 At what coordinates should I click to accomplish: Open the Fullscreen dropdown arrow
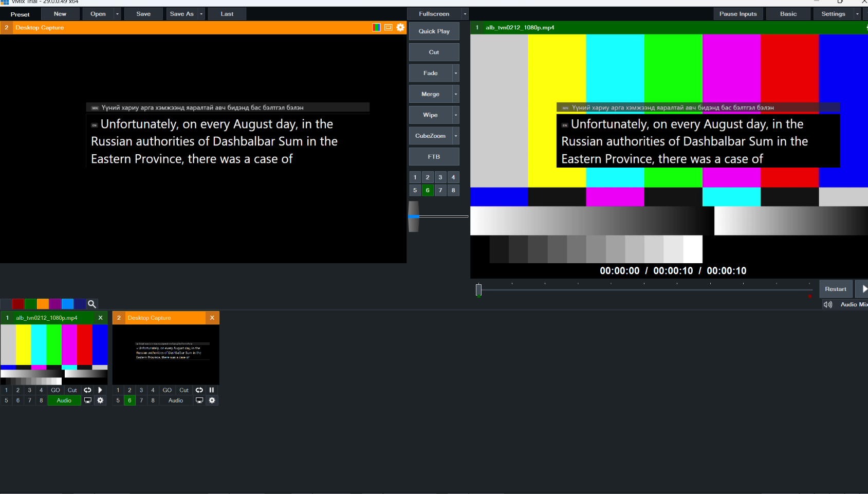coord(465,14)
